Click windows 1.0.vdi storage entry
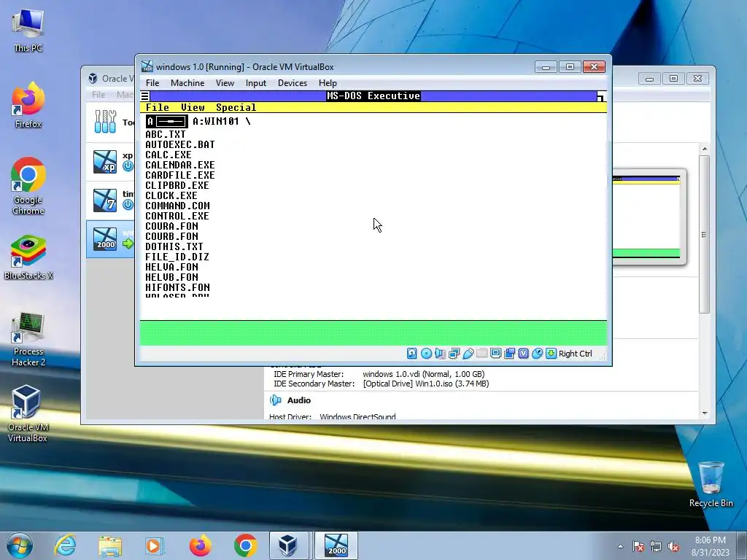 pyautogui.click(x=424, y=374)
